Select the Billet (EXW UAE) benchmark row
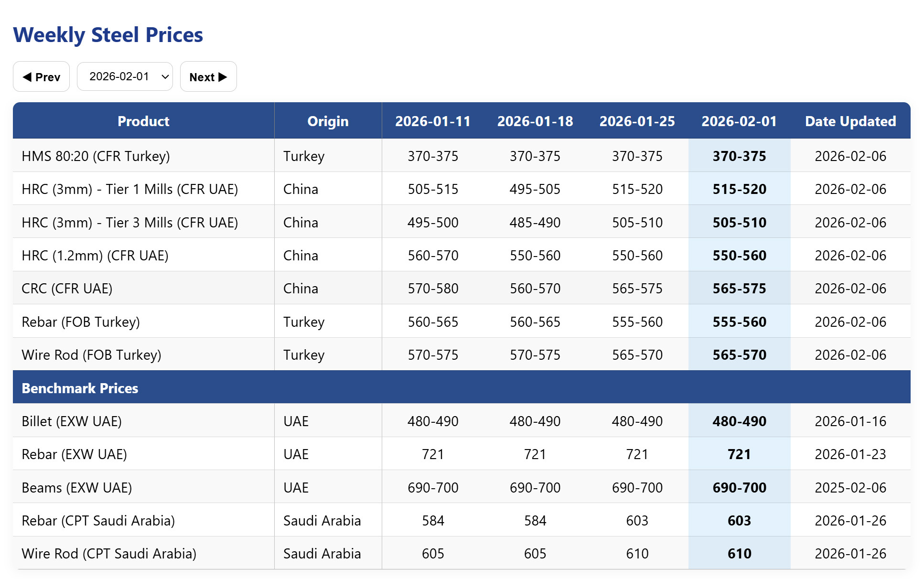The height and width of the screenshot is (579, 924). point(72,421)
